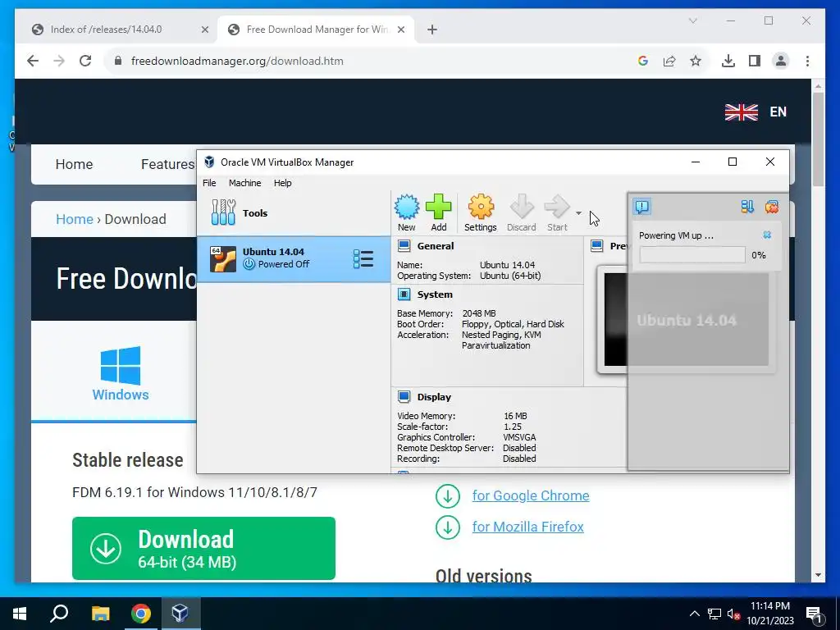Open Chrome downloads icon
The height and width of the screenshot is (630, 840).
[728, 61]
